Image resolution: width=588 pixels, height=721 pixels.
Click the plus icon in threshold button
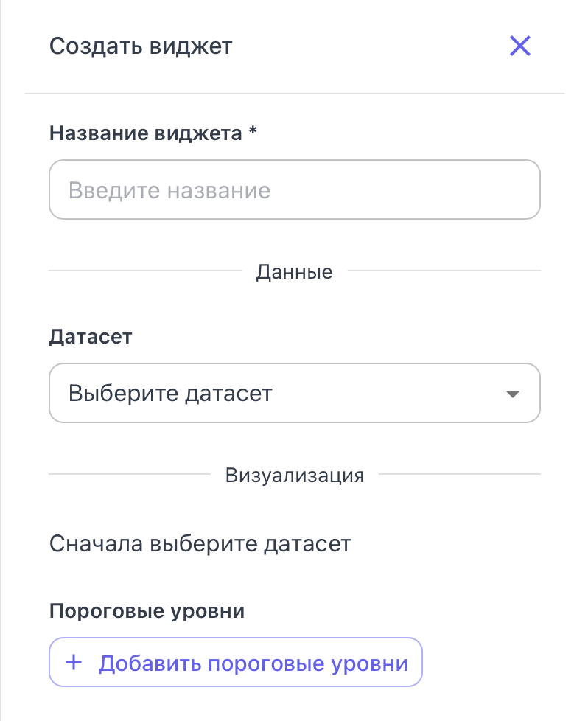point(73,662)
